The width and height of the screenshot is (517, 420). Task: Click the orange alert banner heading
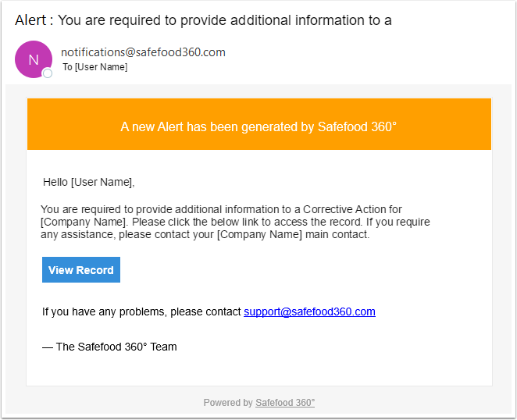258,125
